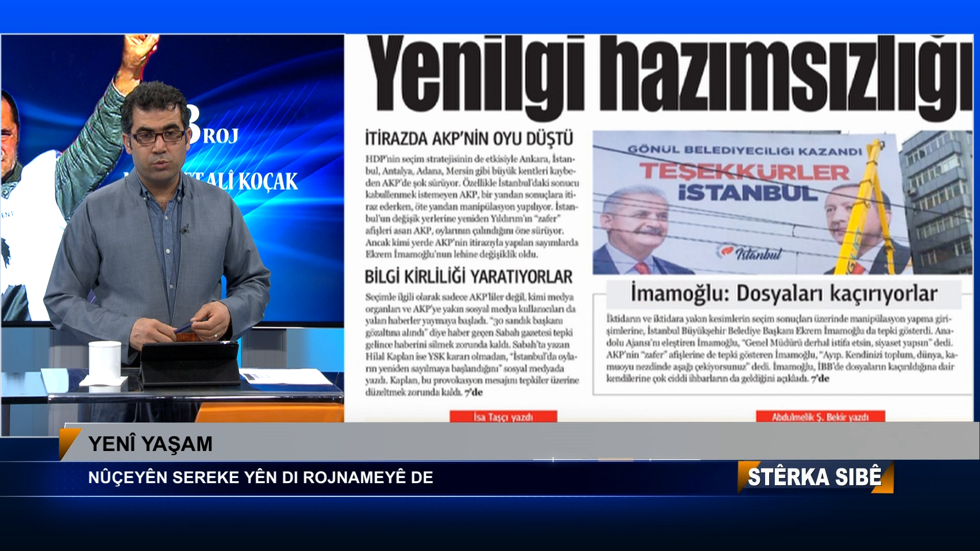Viewport: 980px width, 551px height.
Task: Open the Teşekkürler İstanbul billboard photo
Action: pyautogui.click(x=782, y=203)
